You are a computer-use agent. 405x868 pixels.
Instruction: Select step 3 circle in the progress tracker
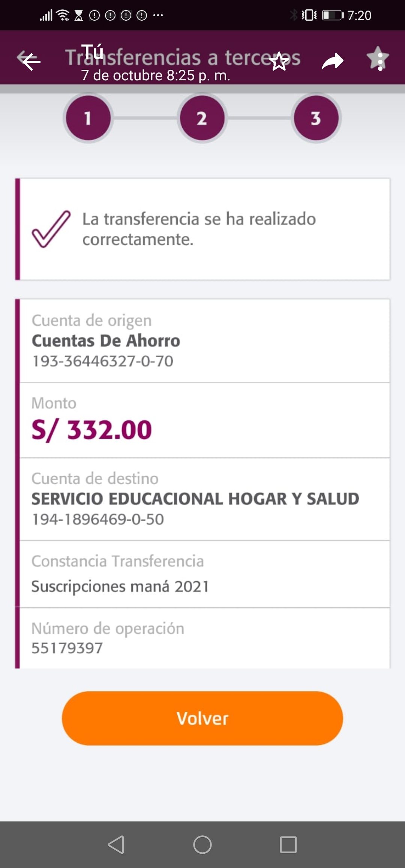(x=316, y=118)
